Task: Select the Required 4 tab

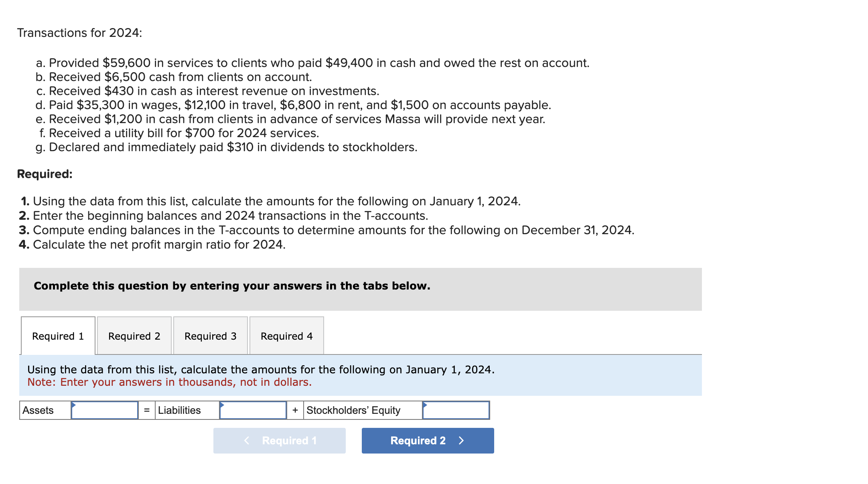Action: coord(286,336)
